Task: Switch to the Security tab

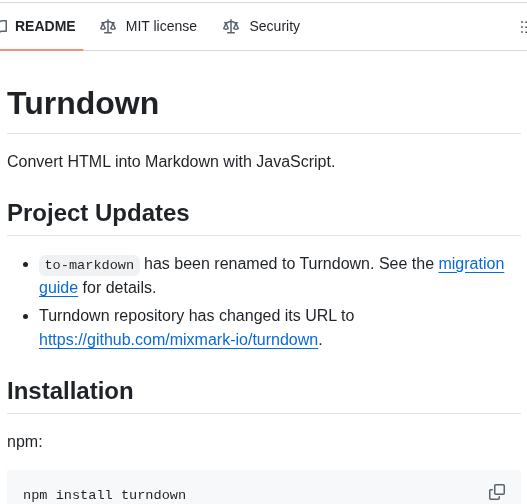Action: [261, 26]
